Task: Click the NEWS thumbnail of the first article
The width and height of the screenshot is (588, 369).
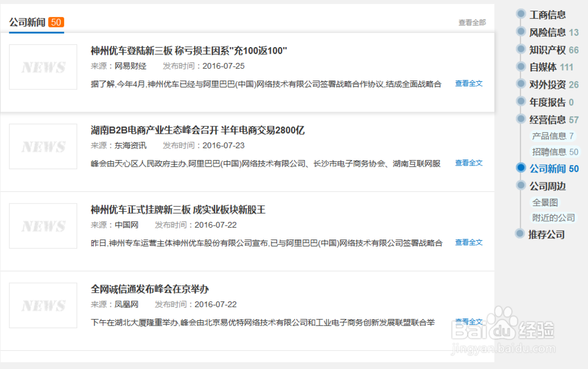Action: [42, 67]
